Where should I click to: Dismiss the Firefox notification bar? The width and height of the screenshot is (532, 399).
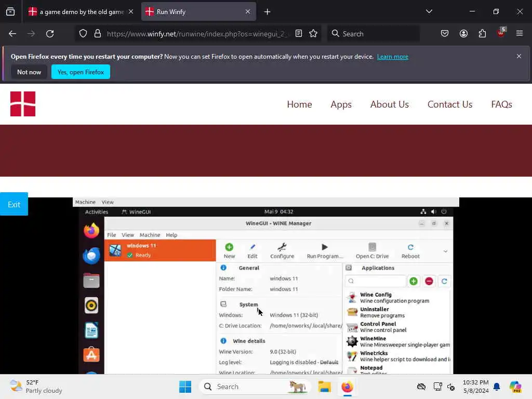pos(519,56)
